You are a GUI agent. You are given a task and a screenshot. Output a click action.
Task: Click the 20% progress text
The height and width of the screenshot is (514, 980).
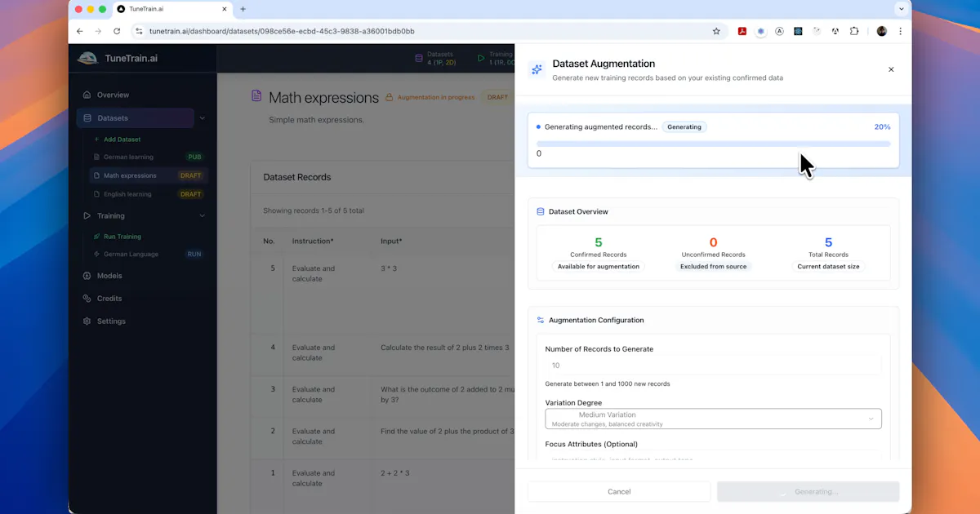[882, 127]
